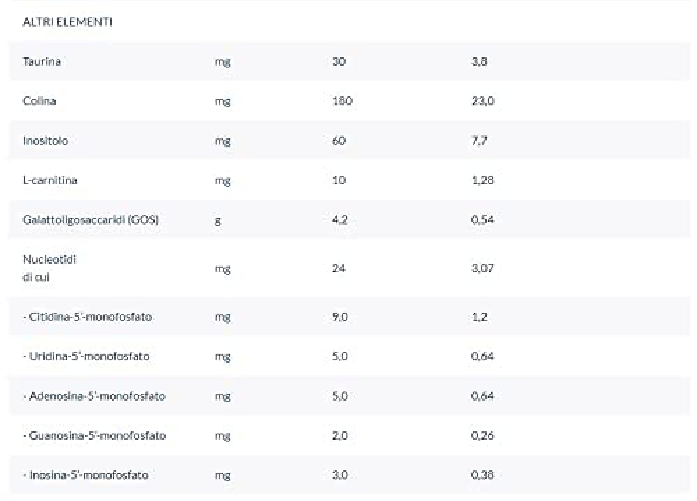The image size is (697, 501).
Task: Click the Adenosina-5'-monofosfato label
Action: click(x=94, y=396)
